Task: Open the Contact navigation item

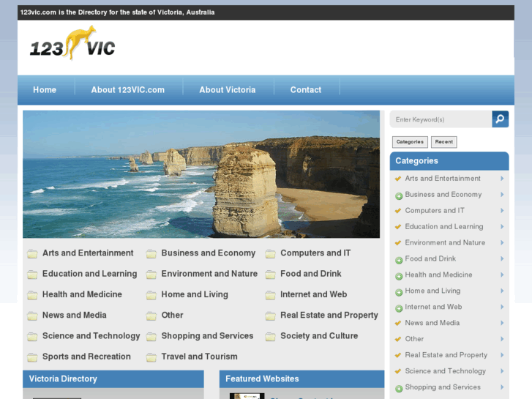Action: pyautogui.click(x=306, y=89)
